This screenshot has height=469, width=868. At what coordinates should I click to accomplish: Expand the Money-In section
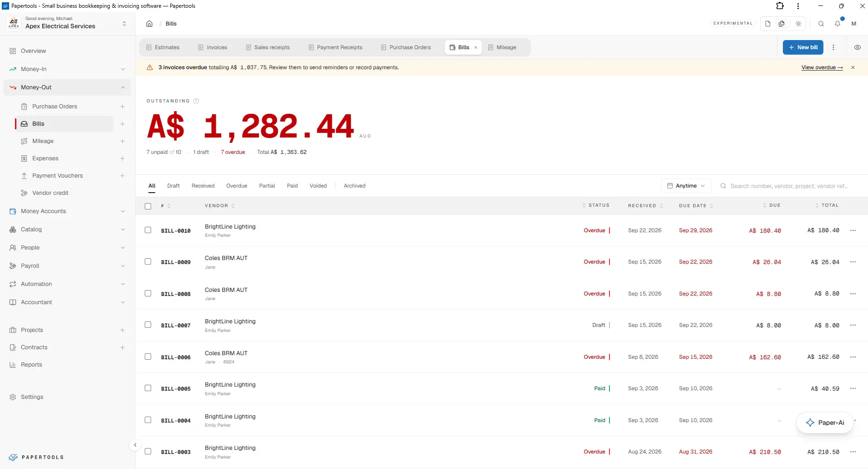(x=67, y=69)
